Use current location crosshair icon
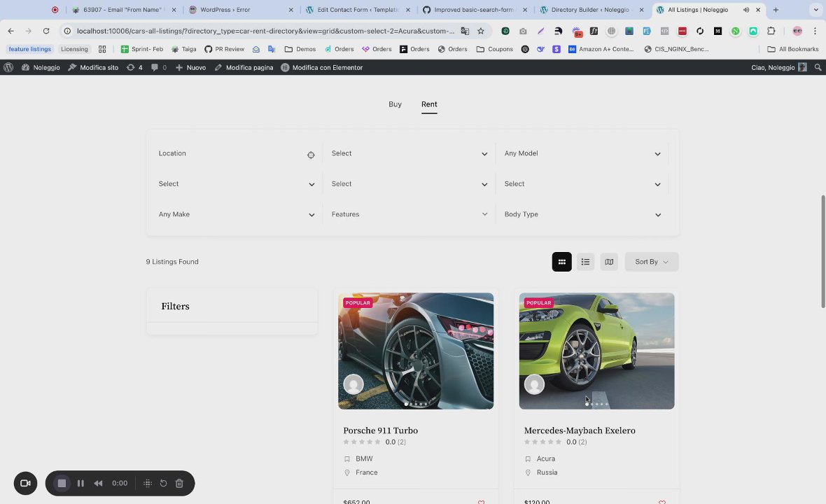This screenshot has height=504, width=826. pyautogui.click(x=311, y=155)
